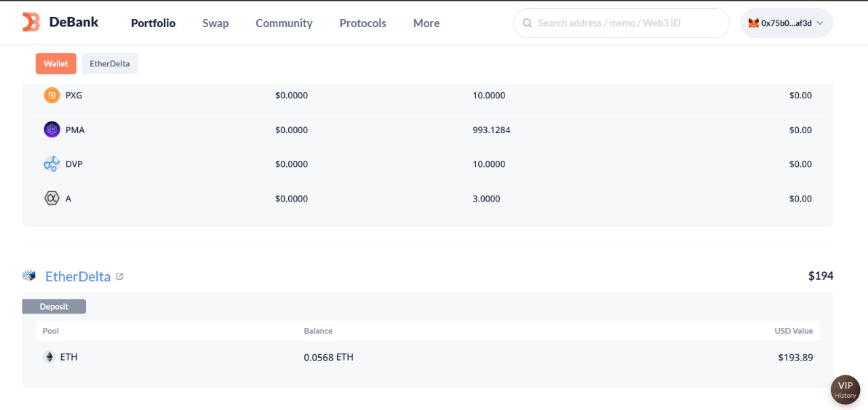Click the EtherDelta protocol logo icon
Viewport: 868px width, 410px height.
point(29,276)
